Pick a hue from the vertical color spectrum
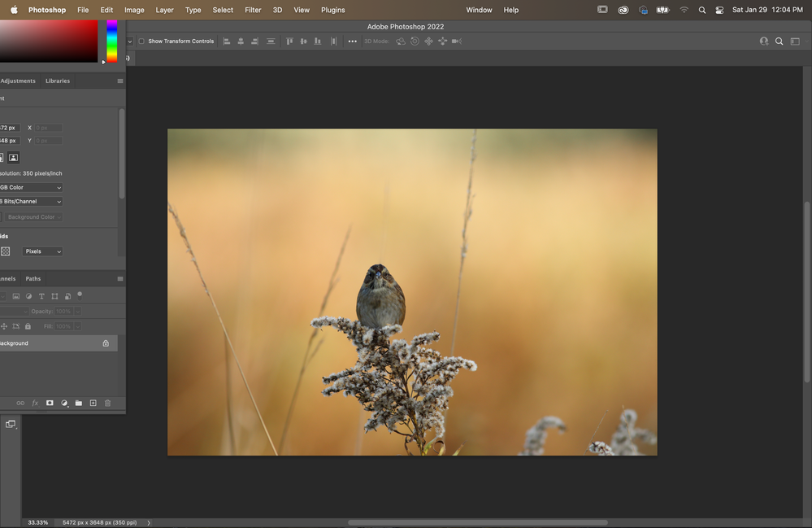This screenshot has height=528, width=812. (112, 41)
